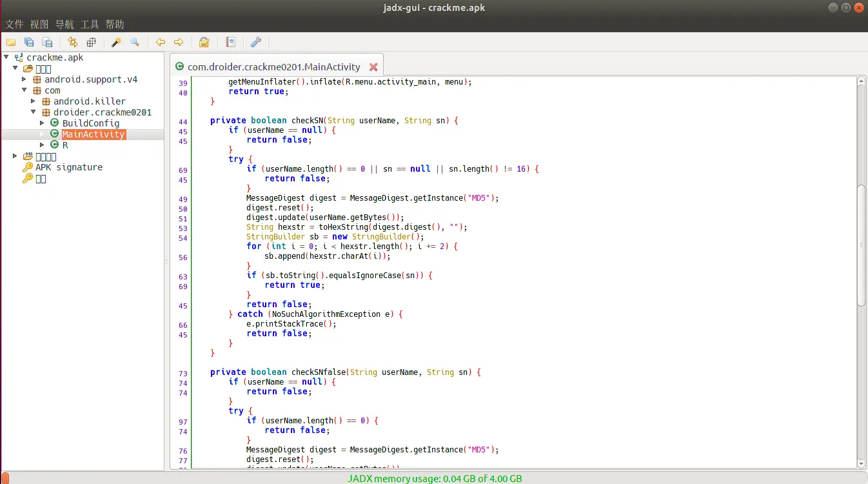Close the MainActivity editor tab

pos(373,67)
